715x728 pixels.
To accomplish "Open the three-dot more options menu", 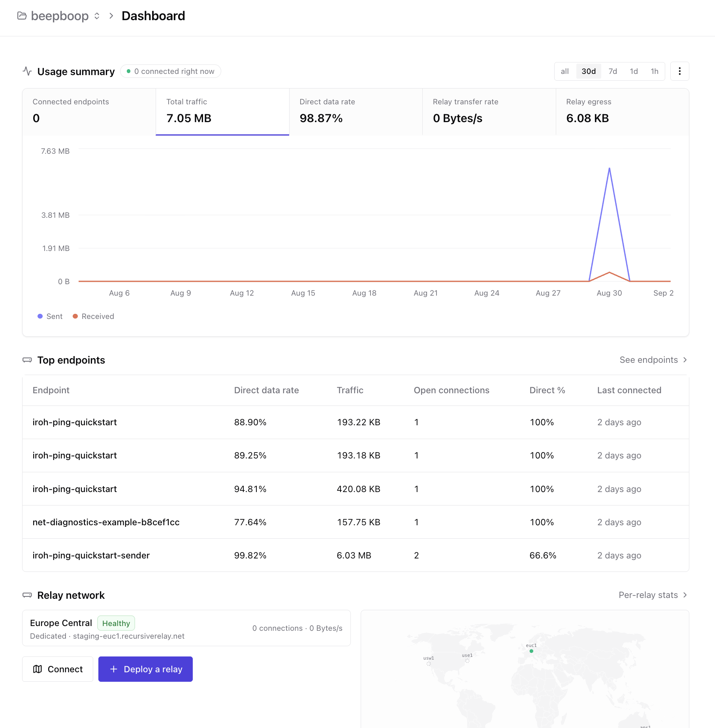I will coord(679,71).
